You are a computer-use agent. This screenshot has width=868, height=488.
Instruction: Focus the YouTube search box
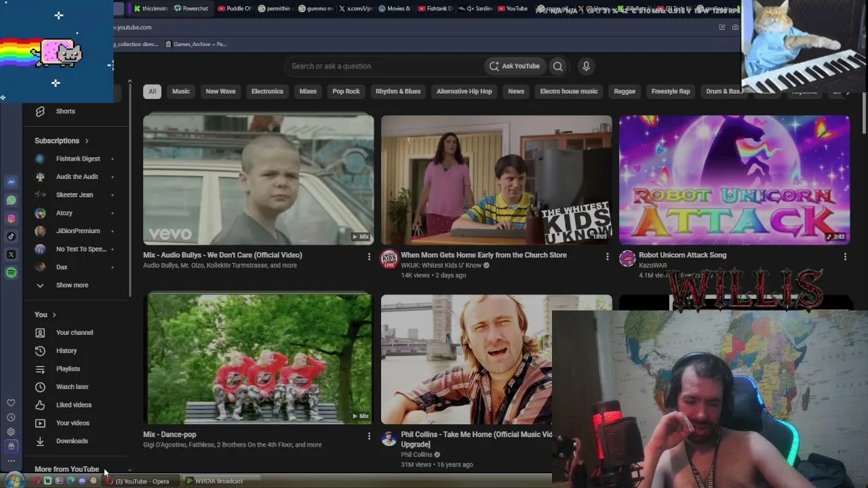384,66
